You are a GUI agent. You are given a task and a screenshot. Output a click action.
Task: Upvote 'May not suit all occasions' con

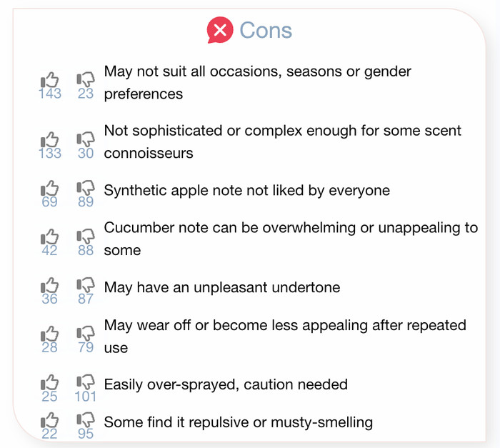[x=50, y=79]
